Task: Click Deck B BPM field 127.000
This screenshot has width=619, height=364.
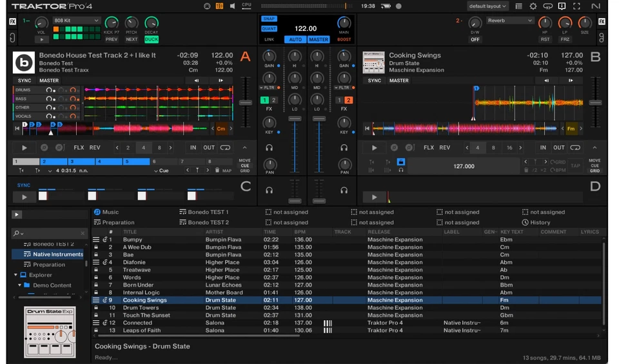Action: pos(464,166)
